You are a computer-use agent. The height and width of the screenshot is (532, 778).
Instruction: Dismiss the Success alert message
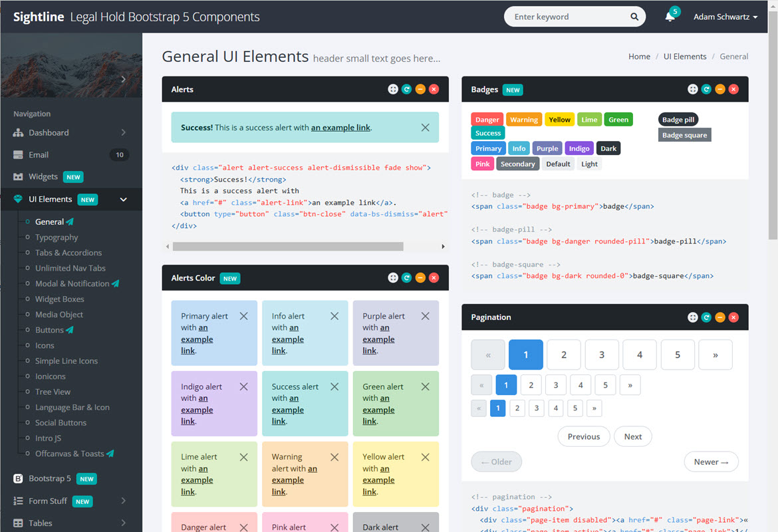point(425,127)
